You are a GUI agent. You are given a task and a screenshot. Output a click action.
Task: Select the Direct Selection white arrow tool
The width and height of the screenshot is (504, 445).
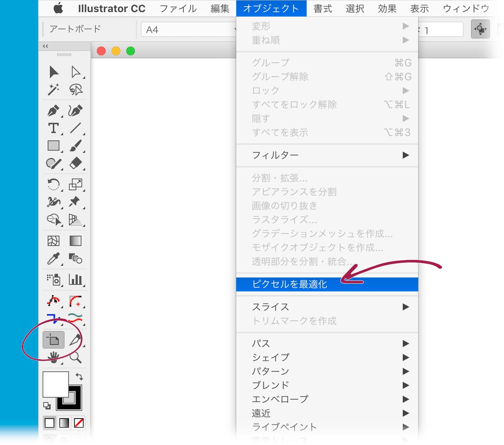(76, 72)
